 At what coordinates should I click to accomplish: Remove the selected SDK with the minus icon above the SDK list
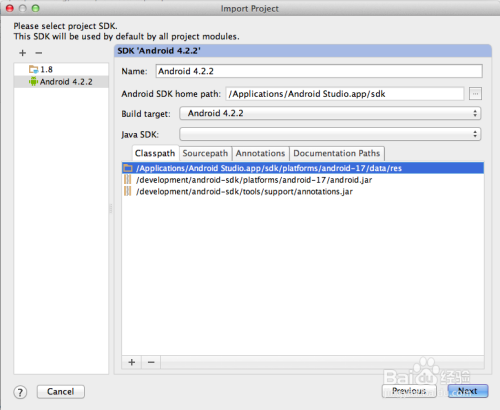tap(39, 53)
